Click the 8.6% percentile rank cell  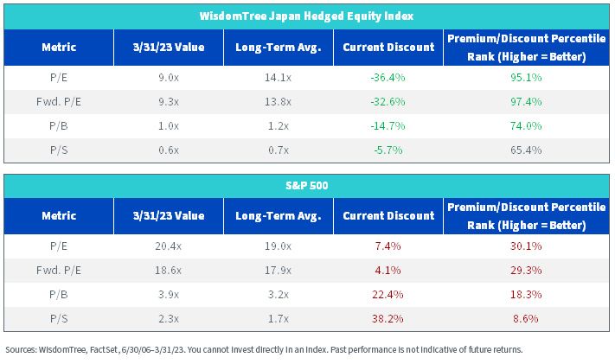click(526, 319)
